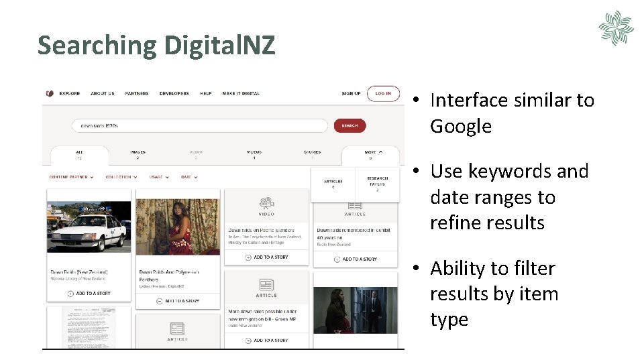Select Research Papers in the More dropdown
644x362 pixels.
(x=378, y=184)
